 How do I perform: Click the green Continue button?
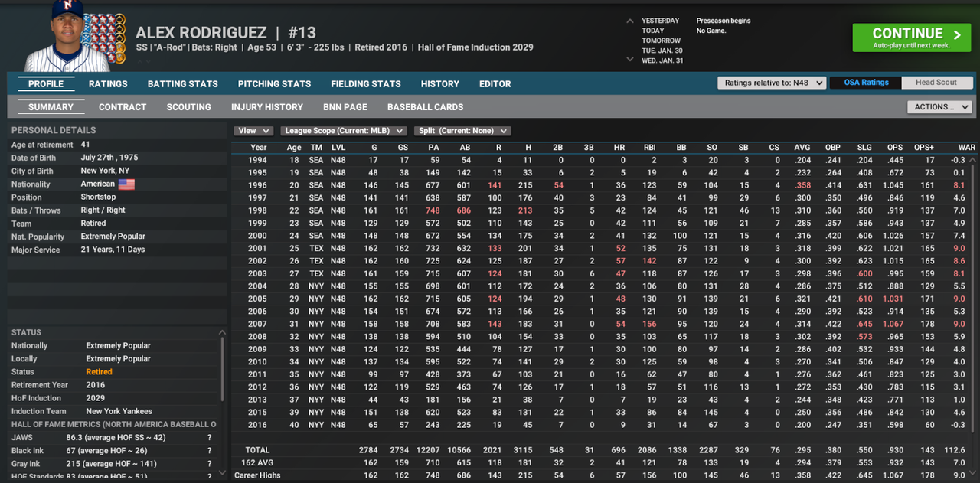point(911,38)
